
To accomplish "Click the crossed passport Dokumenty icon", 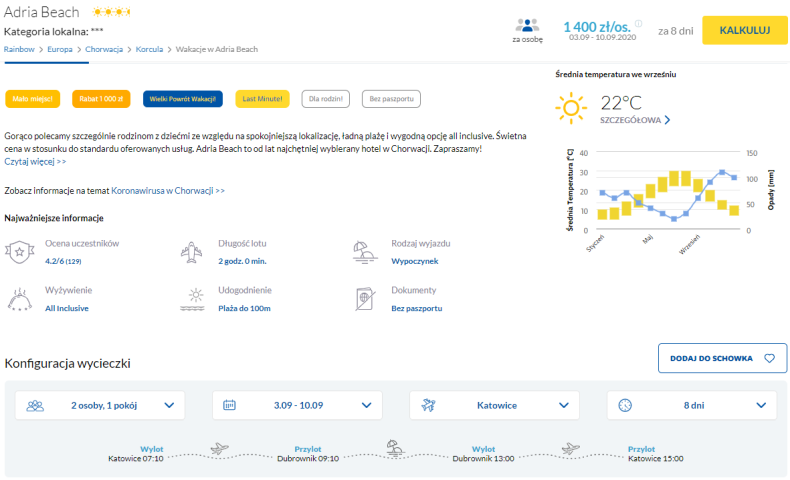I will (365, 299).
